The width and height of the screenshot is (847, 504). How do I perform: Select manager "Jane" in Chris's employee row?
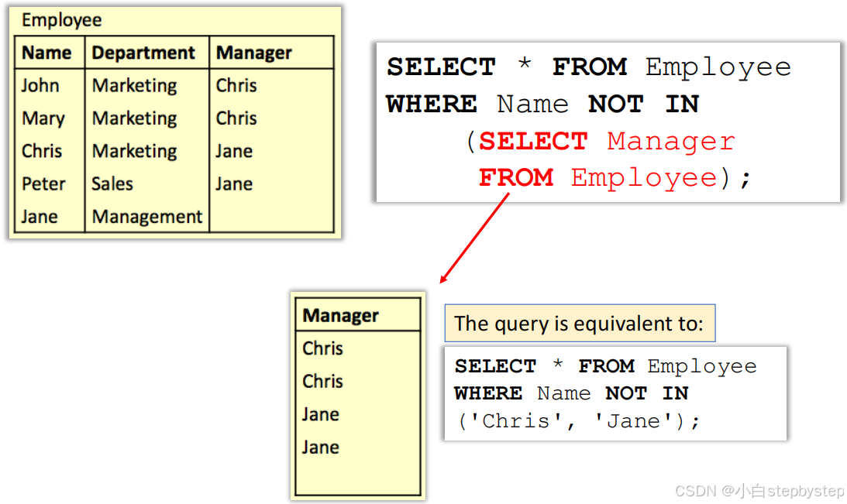235,151
